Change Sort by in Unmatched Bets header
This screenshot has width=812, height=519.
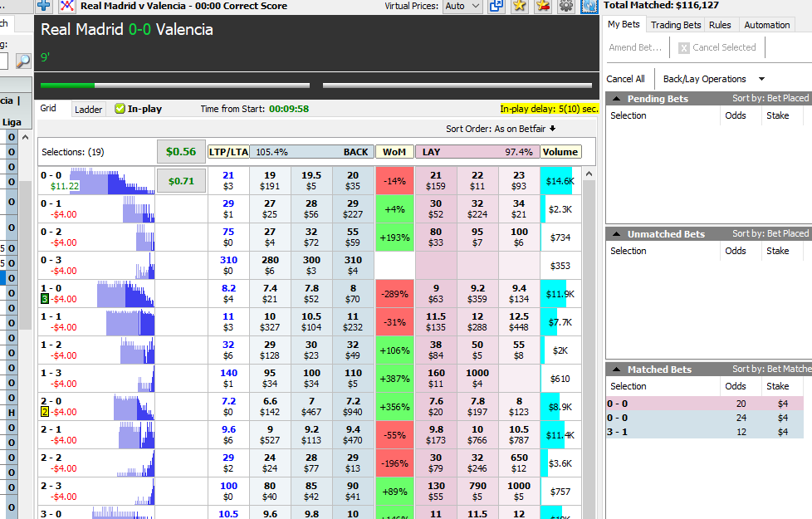point(770,233)
